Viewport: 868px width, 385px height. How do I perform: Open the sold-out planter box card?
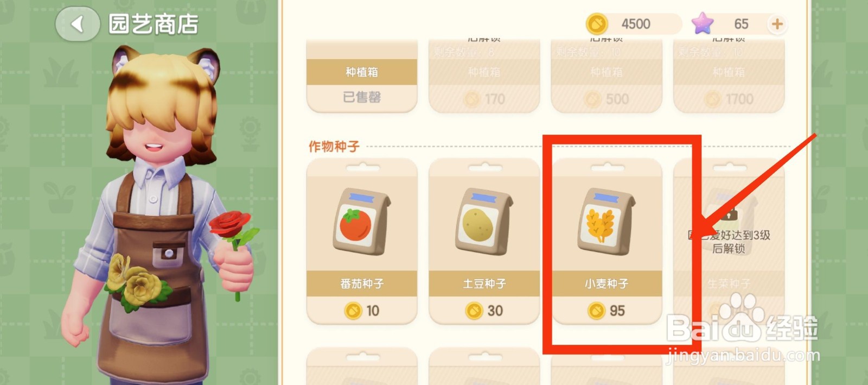[362, 76]
